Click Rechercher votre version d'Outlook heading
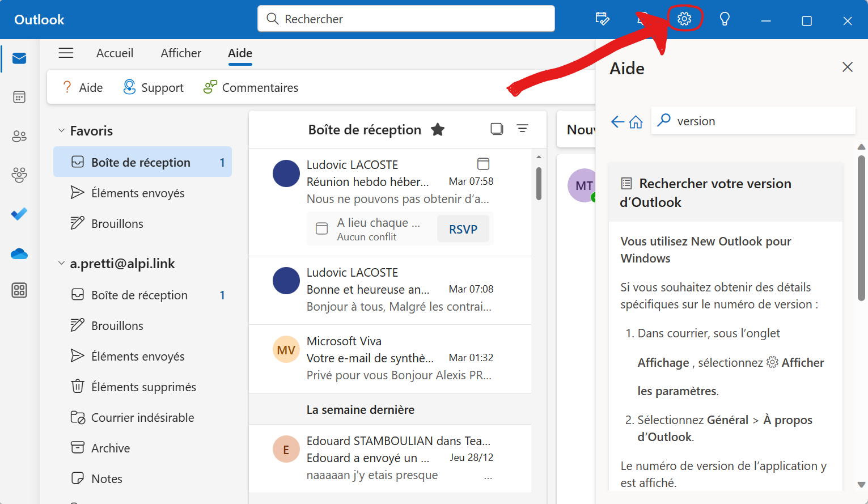Viewport: 868px width, 504px height. [x=706, y=193]
